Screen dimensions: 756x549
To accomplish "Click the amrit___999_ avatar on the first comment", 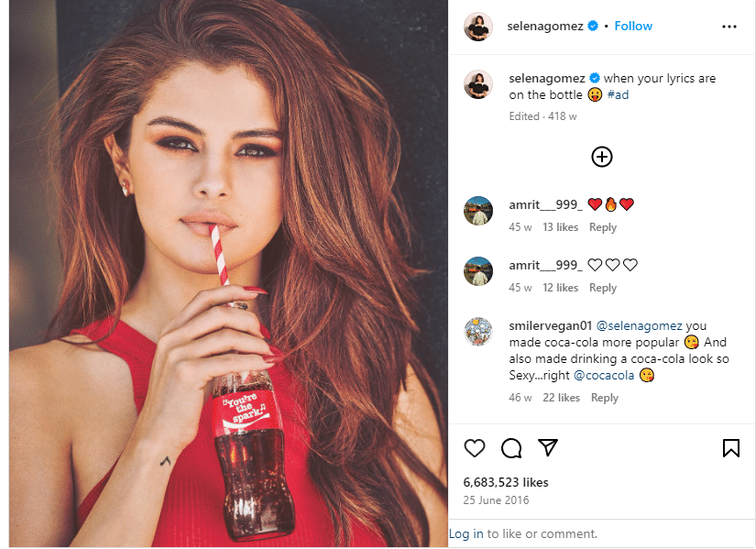I will coord(478,210).
